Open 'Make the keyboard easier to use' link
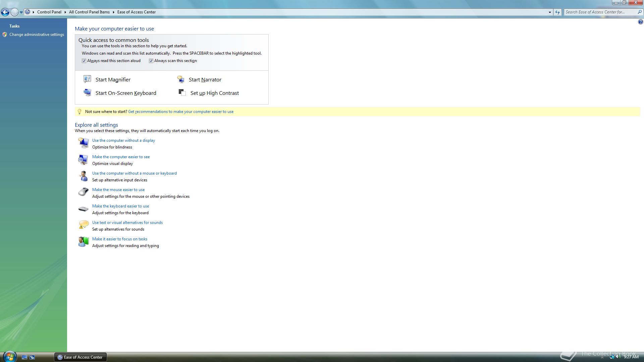 tap(120, 206)
